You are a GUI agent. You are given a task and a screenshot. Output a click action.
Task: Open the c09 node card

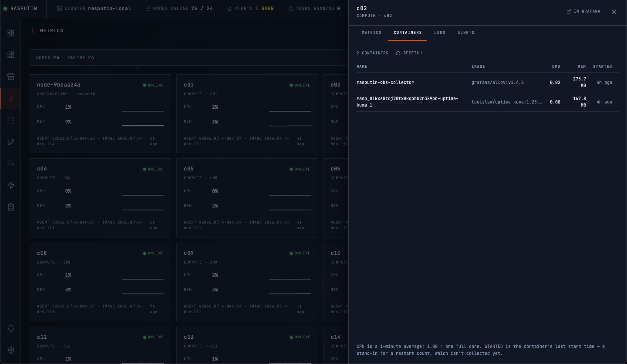pos(247,282)
